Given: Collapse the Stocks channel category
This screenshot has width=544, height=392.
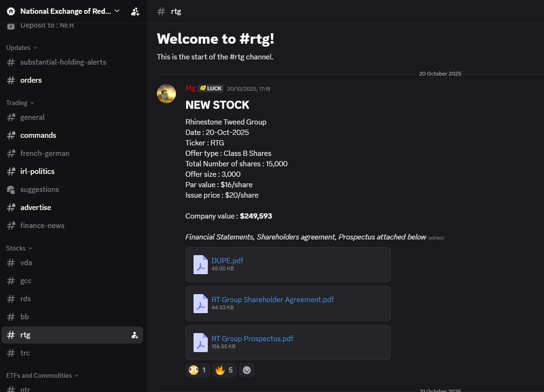Looking at the screenshot, I should tap(19, 248).
